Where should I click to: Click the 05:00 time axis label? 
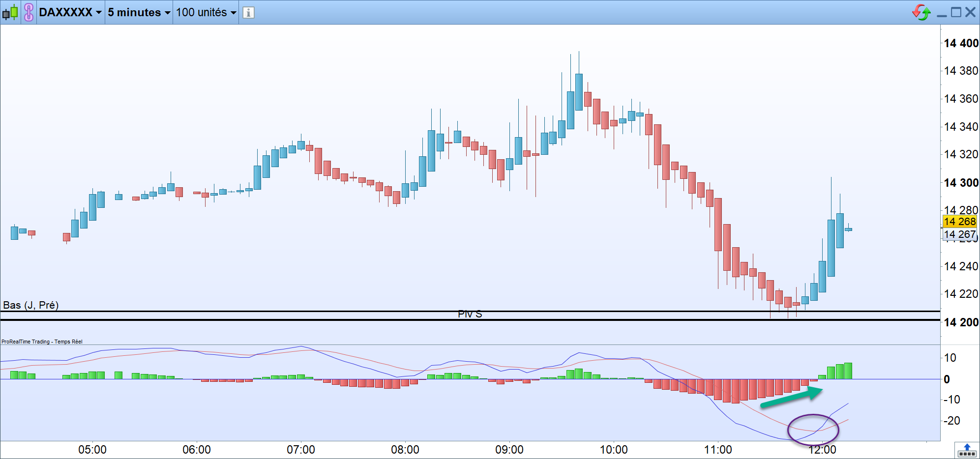point(92,450)
